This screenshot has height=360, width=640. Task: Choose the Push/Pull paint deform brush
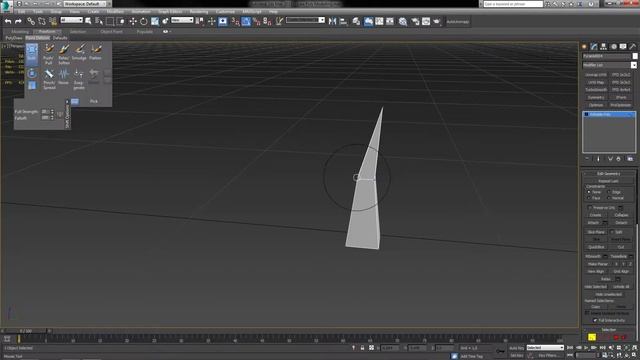49,54
